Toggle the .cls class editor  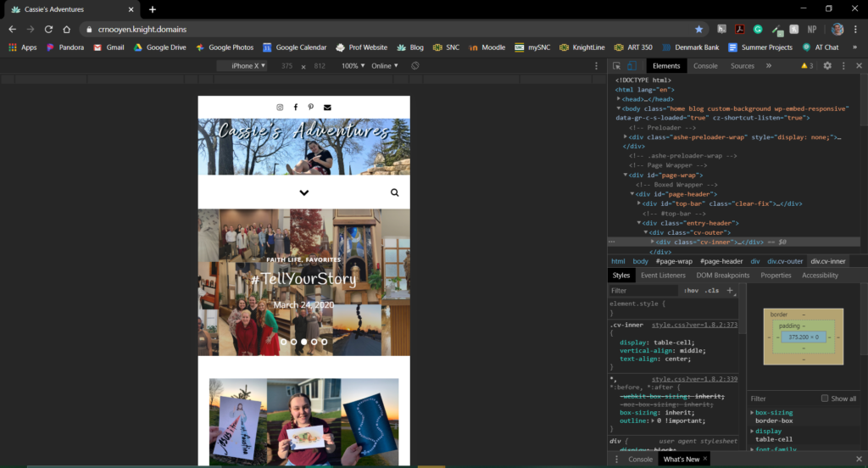(712, 290)
